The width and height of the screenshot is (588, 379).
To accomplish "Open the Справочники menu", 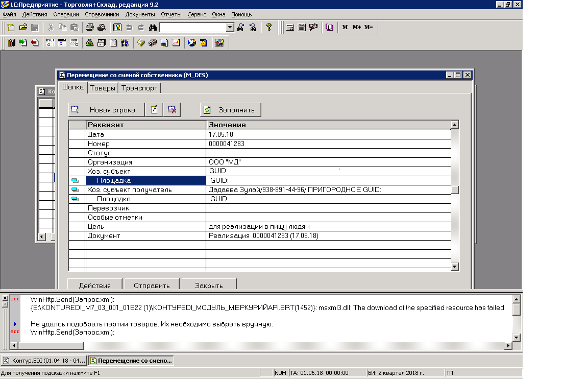I will tap(102, 14).
